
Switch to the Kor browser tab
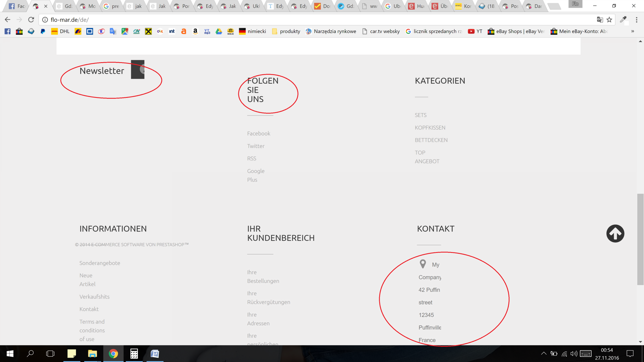click(464, 6)
